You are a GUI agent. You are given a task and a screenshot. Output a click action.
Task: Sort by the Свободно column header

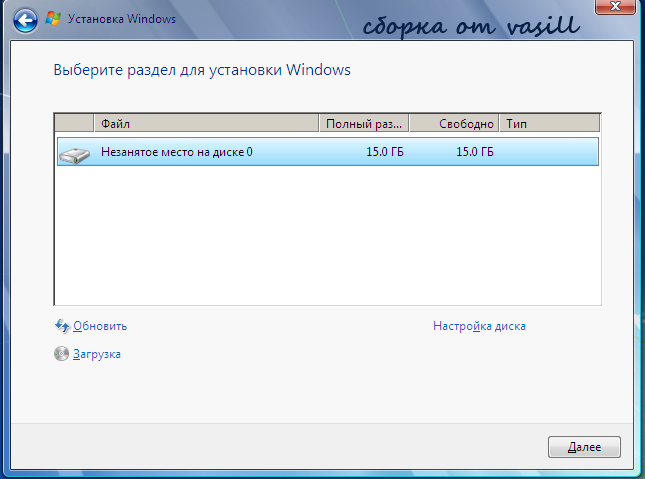tap(454, 123)
